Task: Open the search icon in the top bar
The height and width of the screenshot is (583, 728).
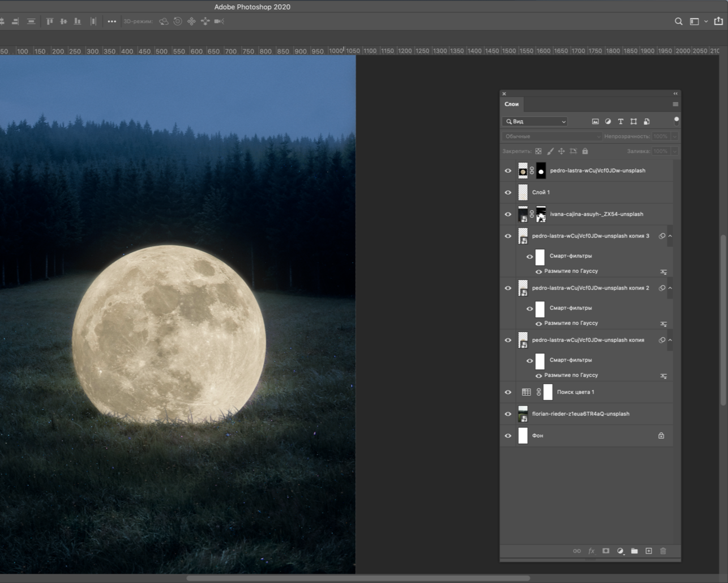Action: click(678, 22)
